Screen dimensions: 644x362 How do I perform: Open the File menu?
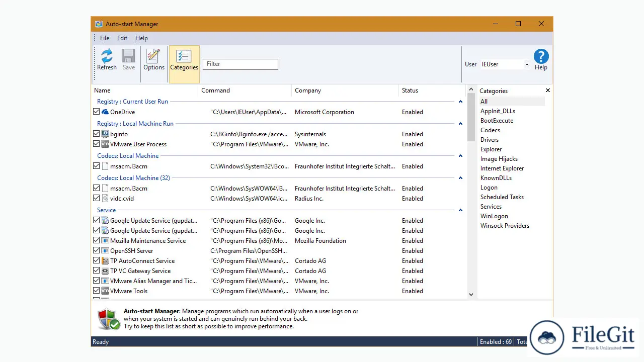[105, 38]
